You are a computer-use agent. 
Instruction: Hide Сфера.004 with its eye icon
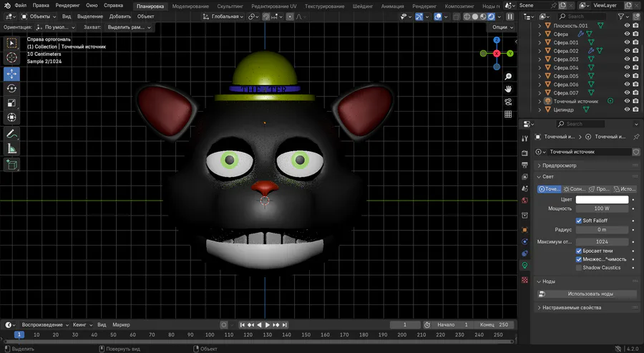tap(627, 67)
